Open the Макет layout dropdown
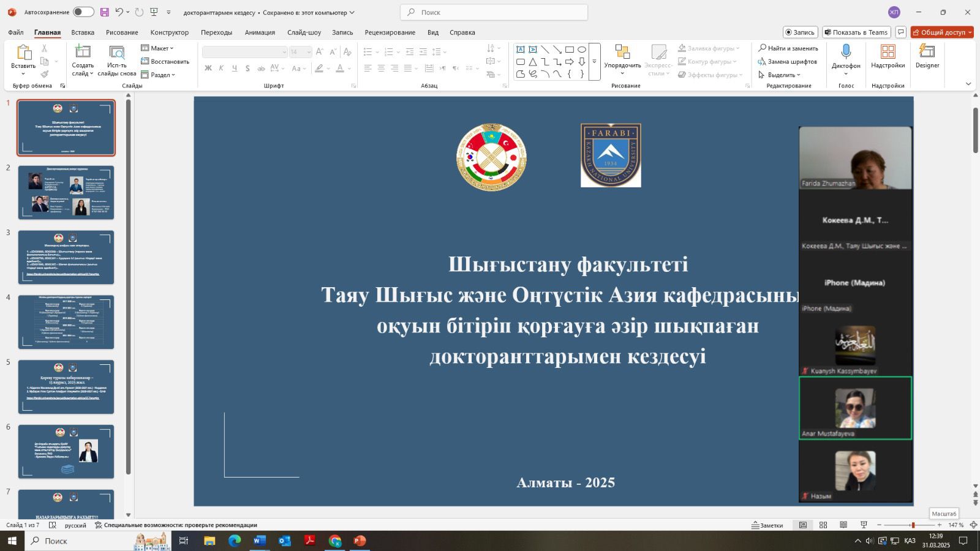This screenshot has height=551, width=980. [157, 48]
